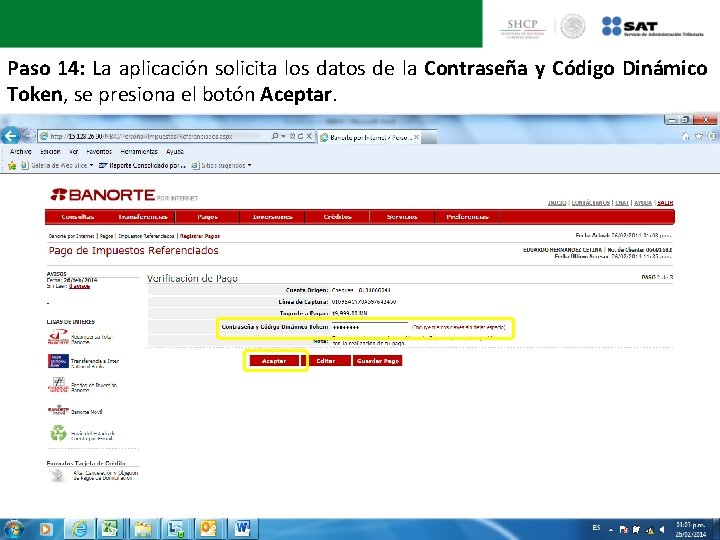Click the SALIR link to log out
The height and width of the screenshot is (540, 720).
pyautogui.click(x=665, y=202)
